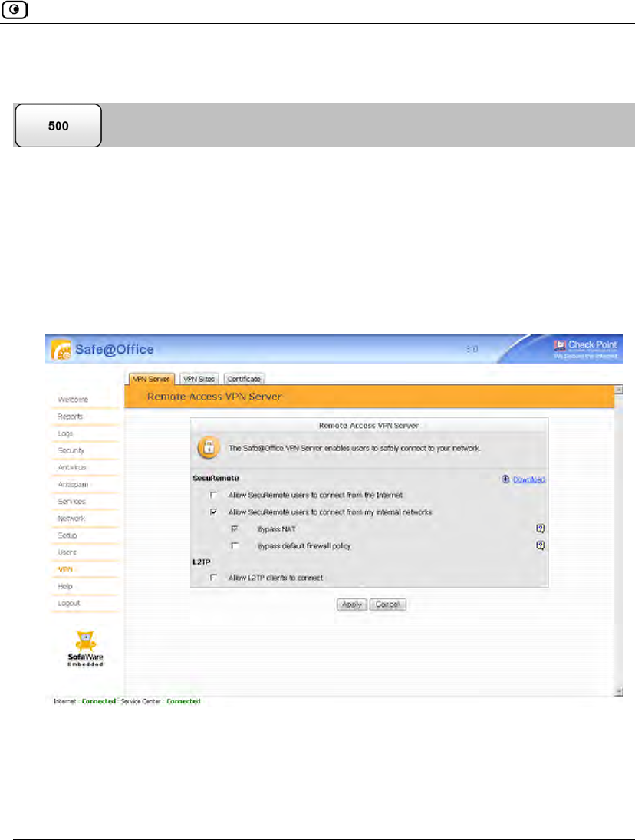Toggle the Bypass NAT checkbox
This screenshot has height=840, width=635.
[234, 529]
